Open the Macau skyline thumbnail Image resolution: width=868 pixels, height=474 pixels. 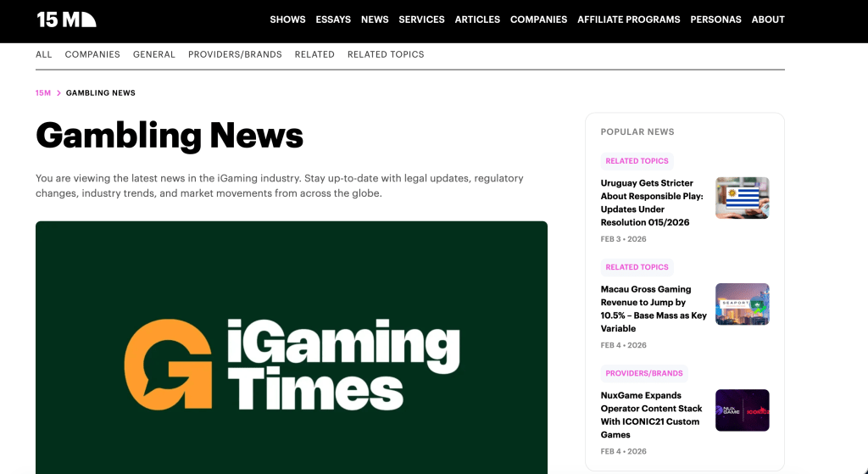click(x=742, y=304)
